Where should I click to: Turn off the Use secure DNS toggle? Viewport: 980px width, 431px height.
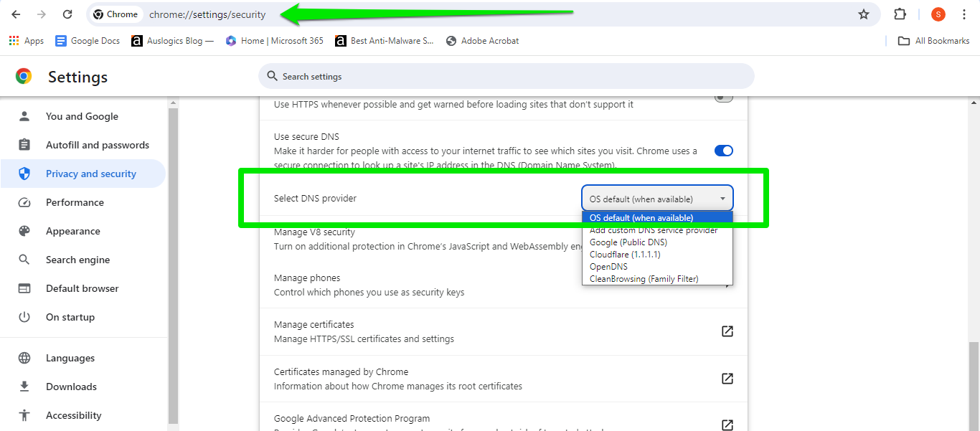724,151
